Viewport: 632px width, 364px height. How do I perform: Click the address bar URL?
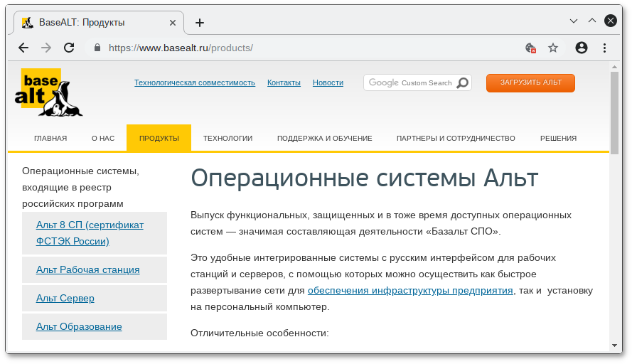pyautogui.click(x=181, y=48)
